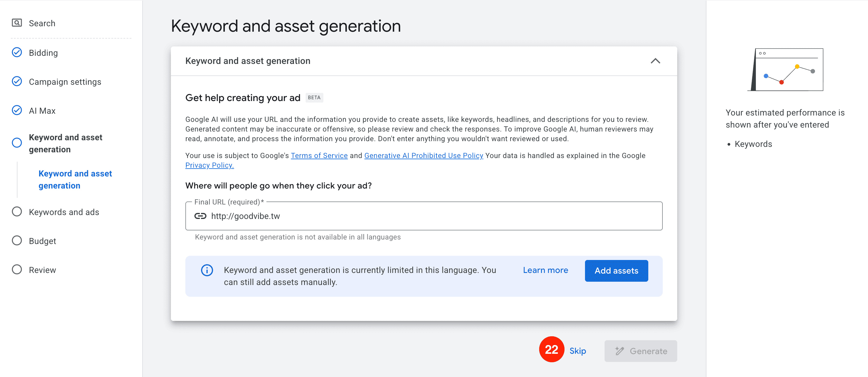
Task: Open the Generative AI Prohibited Use Policy link
Action: [423, 155]
